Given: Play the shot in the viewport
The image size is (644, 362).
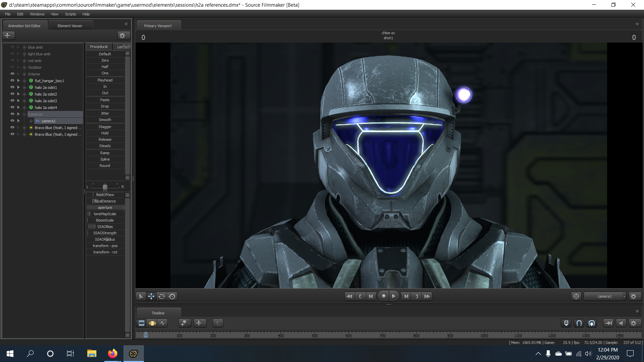Looking at the screenshot, I should tap(394, 296).
